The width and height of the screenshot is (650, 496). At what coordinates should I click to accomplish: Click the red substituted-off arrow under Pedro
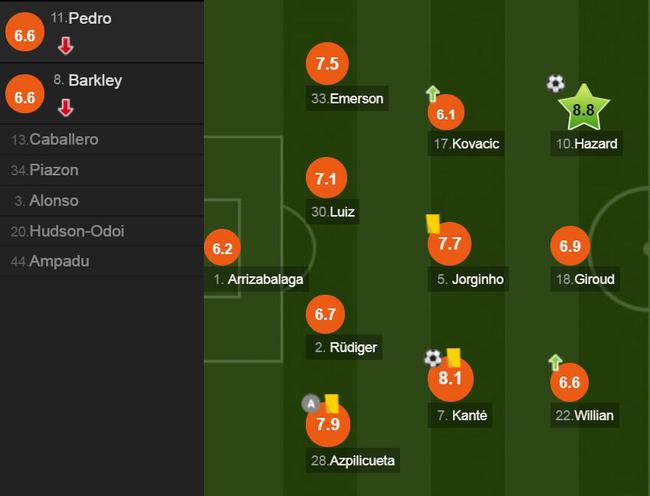[65, 46]
